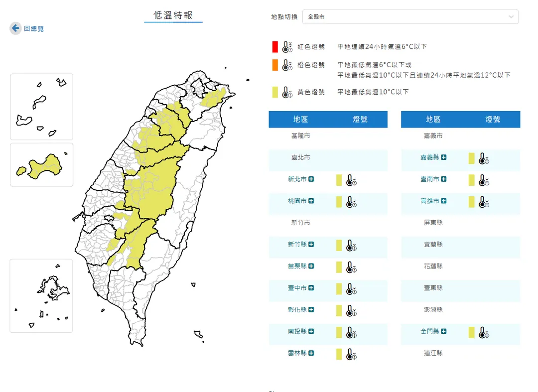
Task: Click the red 紅色燈號 color swatch
Action: pos(275,47)
